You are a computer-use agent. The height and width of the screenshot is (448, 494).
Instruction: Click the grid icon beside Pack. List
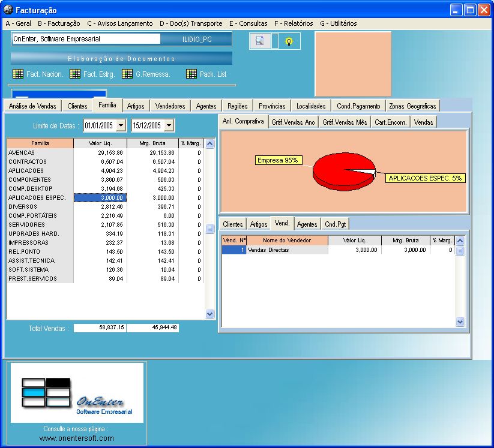tap(191, 74)
